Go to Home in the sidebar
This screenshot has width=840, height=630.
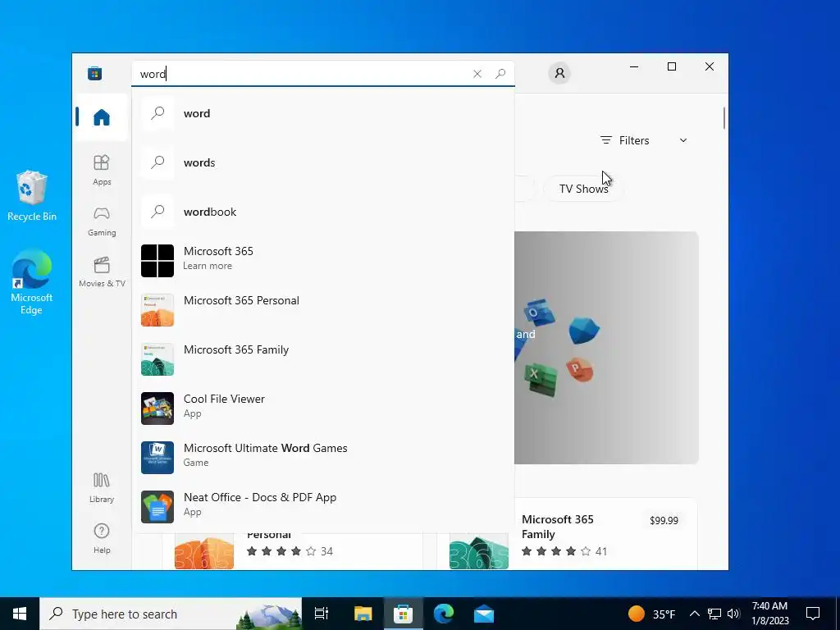click(101, 116)
